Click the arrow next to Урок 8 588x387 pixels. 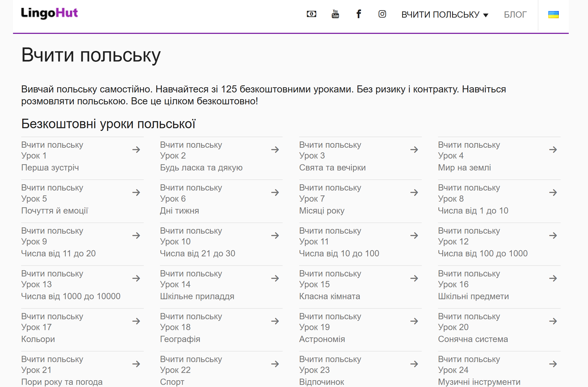[x=553, y=193]
